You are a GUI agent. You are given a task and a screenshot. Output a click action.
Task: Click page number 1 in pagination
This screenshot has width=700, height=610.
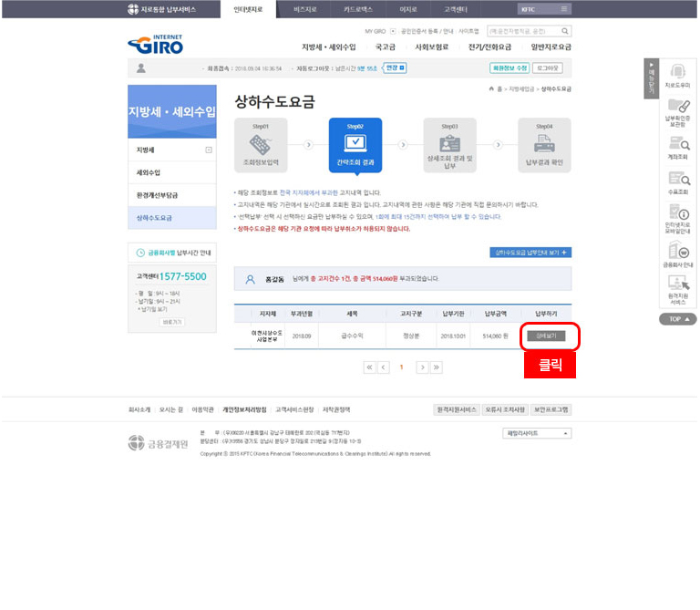point(401,367)
